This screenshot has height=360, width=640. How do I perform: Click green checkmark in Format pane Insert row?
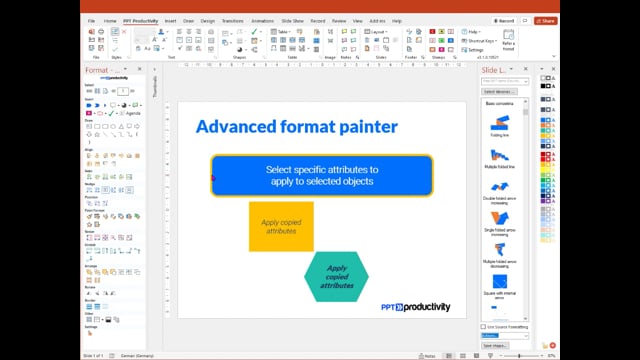point(111,113)
